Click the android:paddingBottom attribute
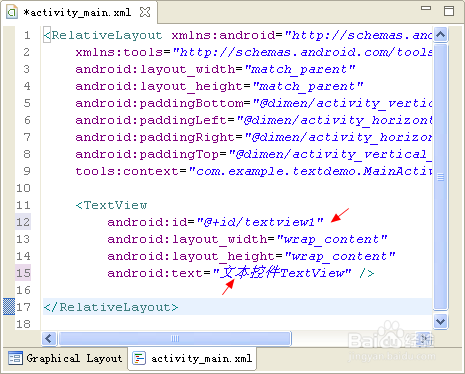Image resolution: width=465 pixels, height=374 pixels. pyautogui.click(x=159, y=103)
